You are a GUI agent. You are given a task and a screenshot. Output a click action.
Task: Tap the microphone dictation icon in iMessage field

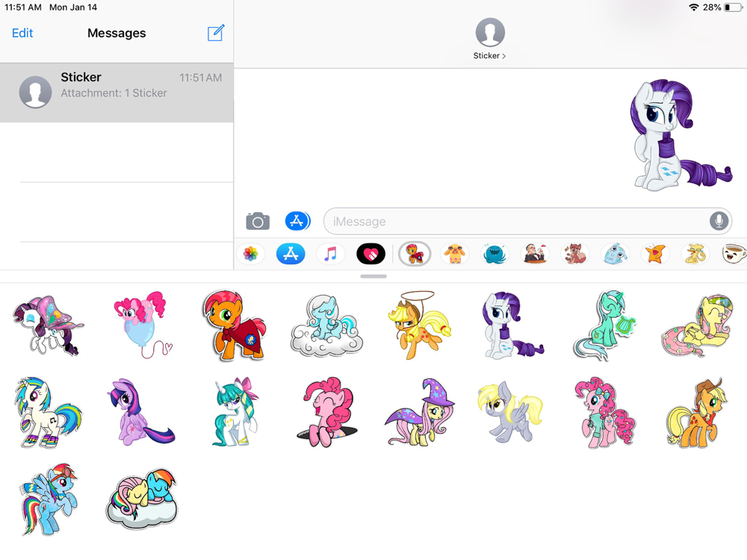[x=719, y=221]
